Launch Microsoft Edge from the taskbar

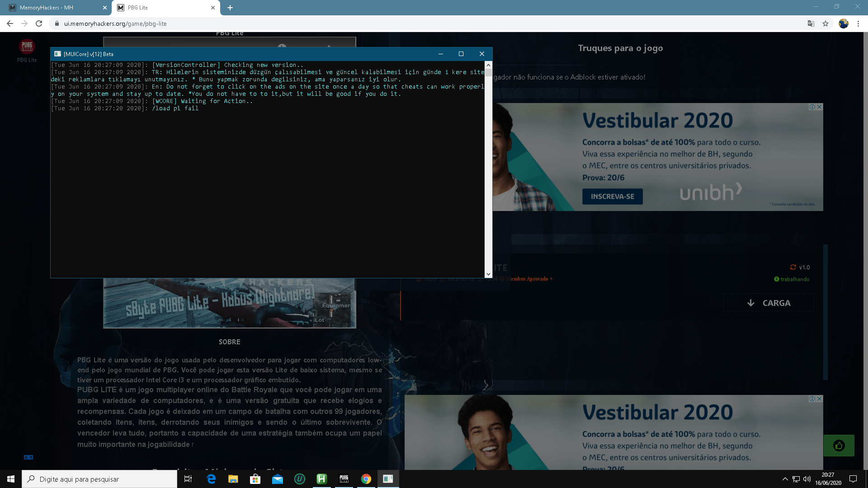point(211,479)
